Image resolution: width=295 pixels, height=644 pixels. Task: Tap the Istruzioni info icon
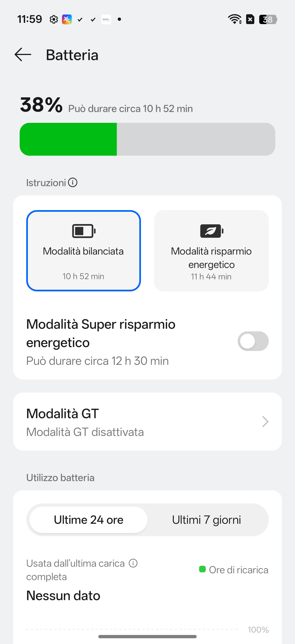(x=73, y=182)
